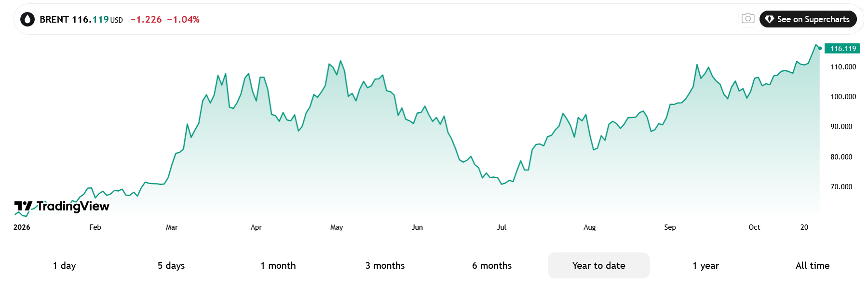Click the camera snapshot icon
Screen dimensions: 868x289
point(748,19)
